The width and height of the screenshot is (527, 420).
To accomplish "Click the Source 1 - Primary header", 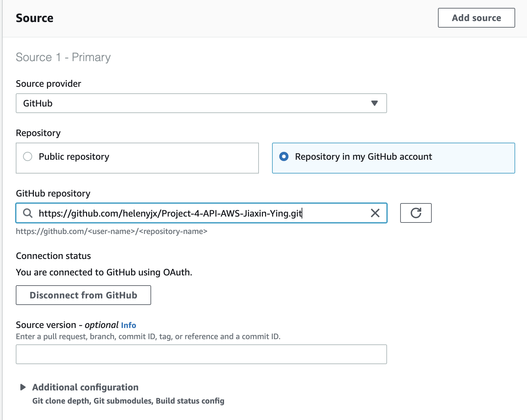I will pos(63,57).
